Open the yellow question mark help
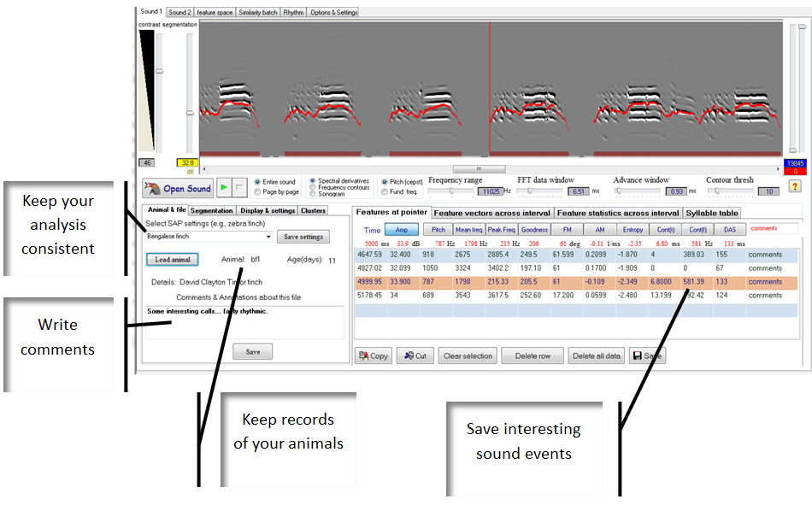812x505 pixels. pyautogui.click(x=794, y=186)
